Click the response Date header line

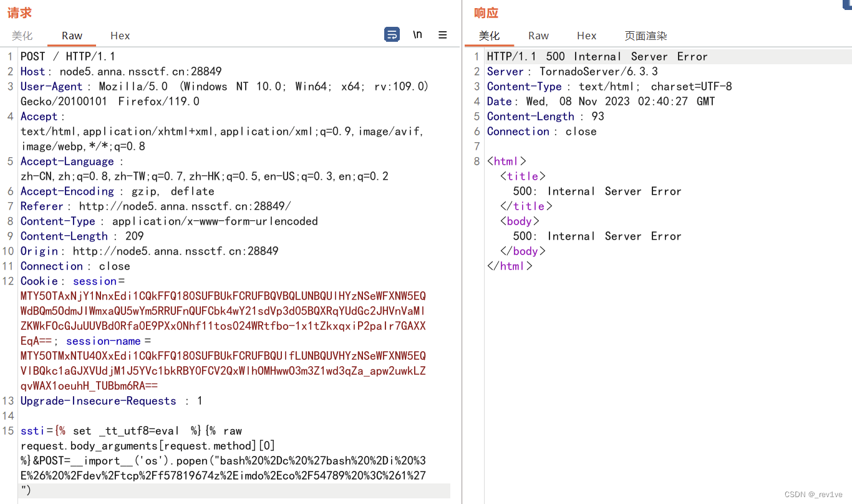pyautogui.click(x=601, y=101)
